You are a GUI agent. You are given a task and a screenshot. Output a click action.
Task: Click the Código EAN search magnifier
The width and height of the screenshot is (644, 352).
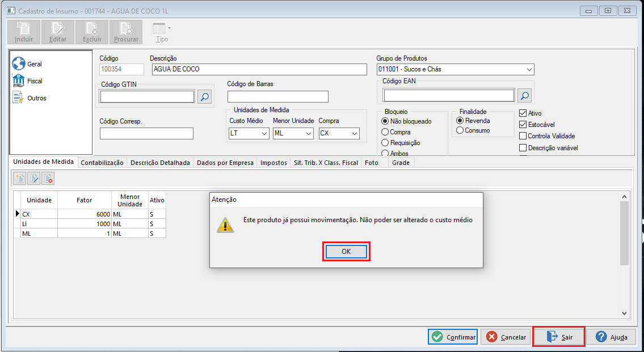pyautogui.click(x=524, y=96)
